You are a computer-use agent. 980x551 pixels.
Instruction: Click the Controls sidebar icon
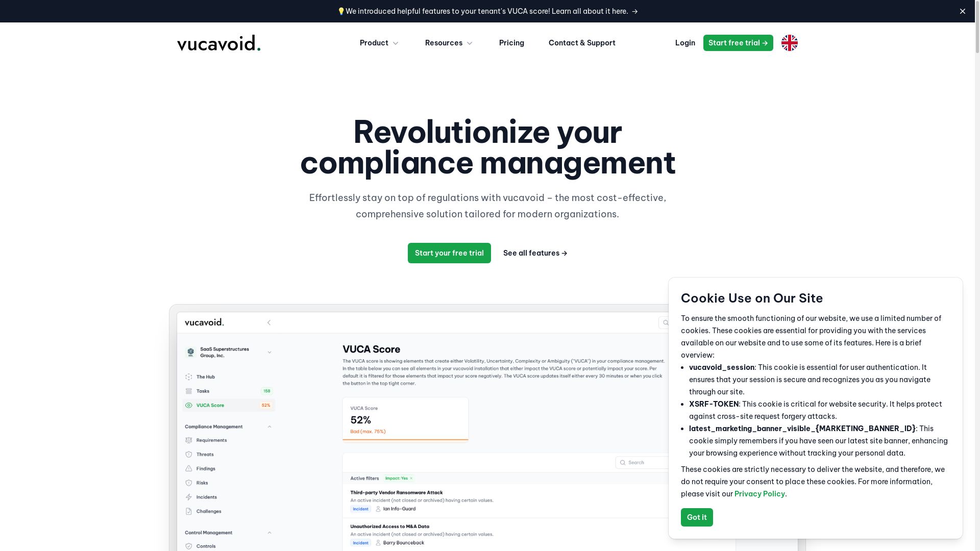coord(188,545)
